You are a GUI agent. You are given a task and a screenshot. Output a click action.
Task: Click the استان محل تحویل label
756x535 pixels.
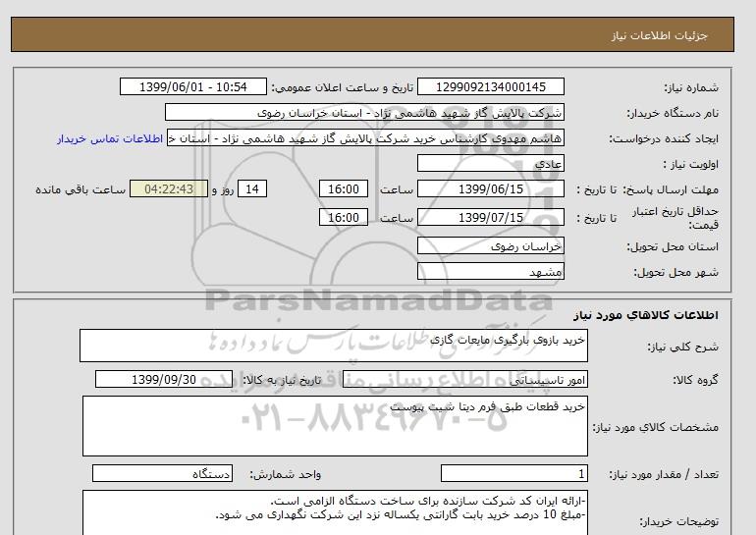pos(673,246)
